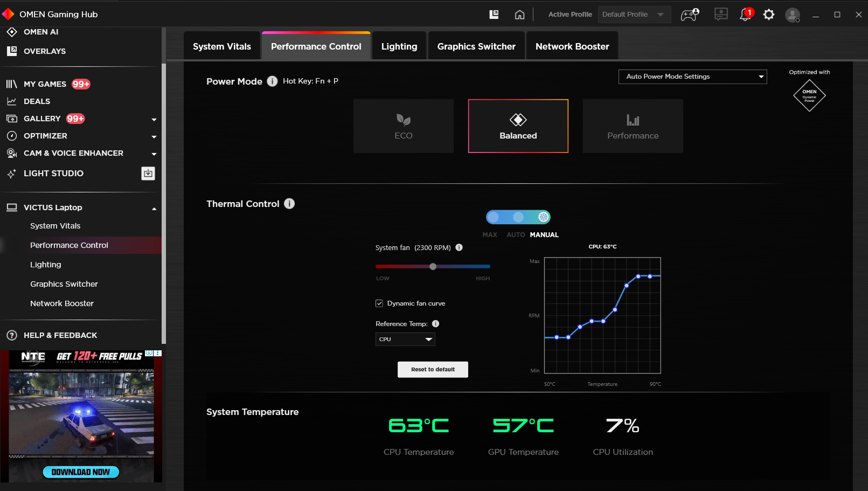Uncheck the Dynamic fan curve checkbox
Viewport: 868px width, 491px height.
click(379, 303)
